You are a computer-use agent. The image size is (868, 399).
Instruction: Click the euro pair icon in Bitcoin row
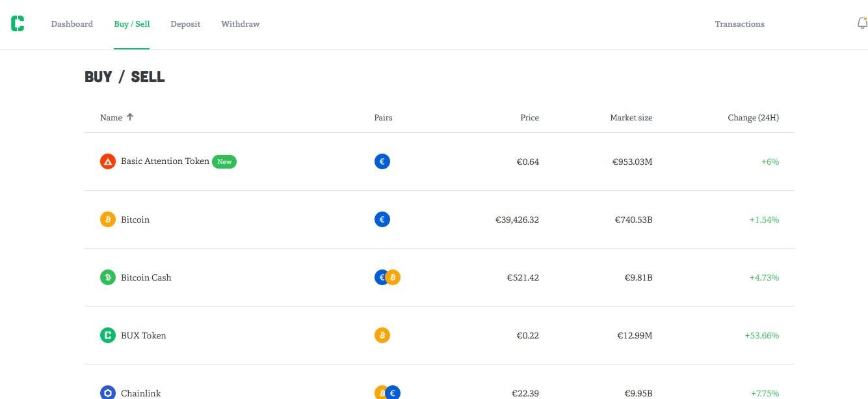click(x=382, y=219)
